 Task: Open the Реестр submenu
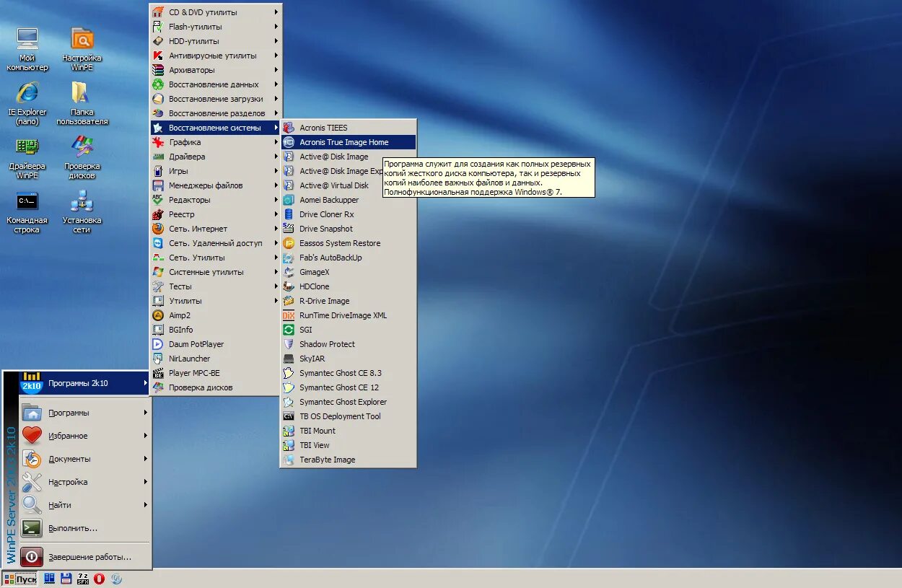click(215, 214)
